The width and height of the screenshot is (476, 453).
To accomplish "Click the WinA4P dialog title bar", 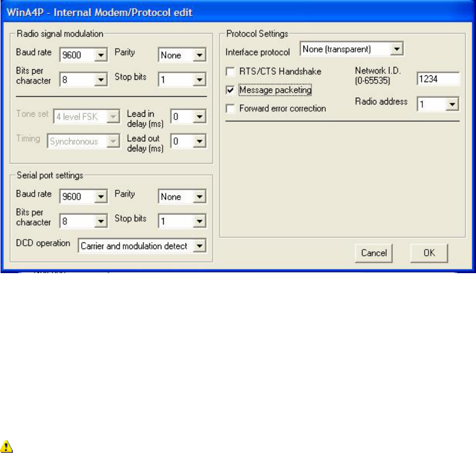I will point(238,12).
